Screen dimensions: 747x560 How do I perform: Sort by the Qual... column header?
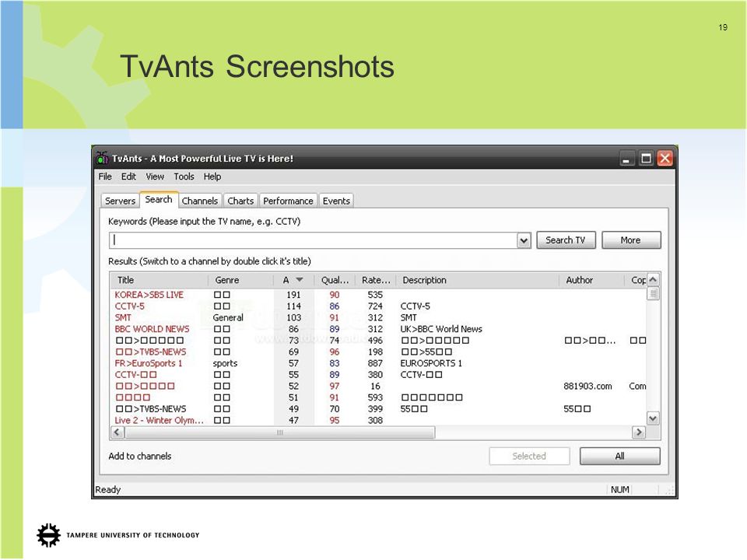click(335, 280)
